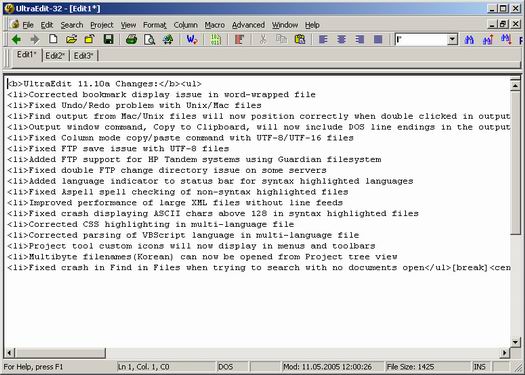Click the horizontal scrollbar thumb
The height and width of the screenshot is (375, 525).
click(x=60, y=353)
